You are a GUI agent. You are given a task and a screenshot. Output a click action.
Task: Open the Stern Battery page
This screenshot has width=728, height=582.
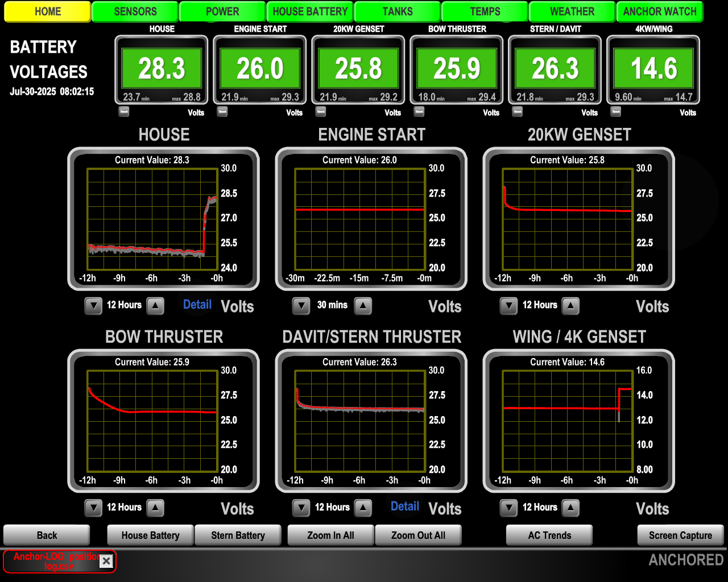pos(238,535)
